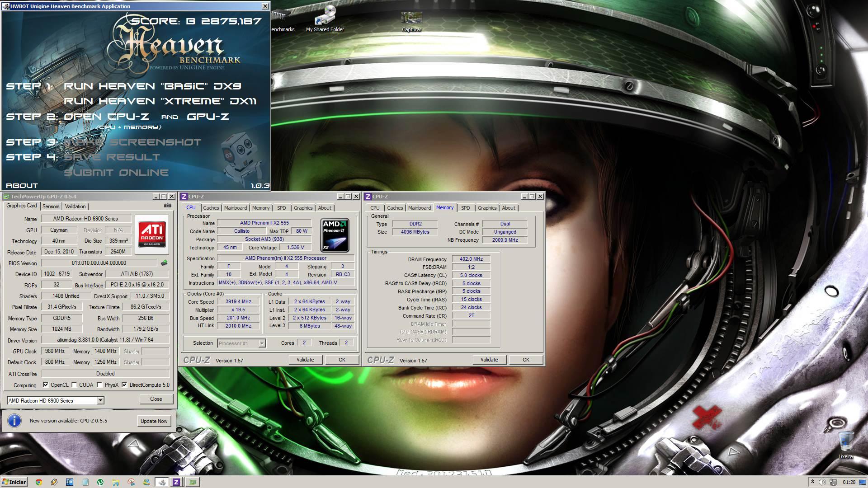Click the AMD Phenom II logo in CPU-Z
868x488 pixels.
335,235
